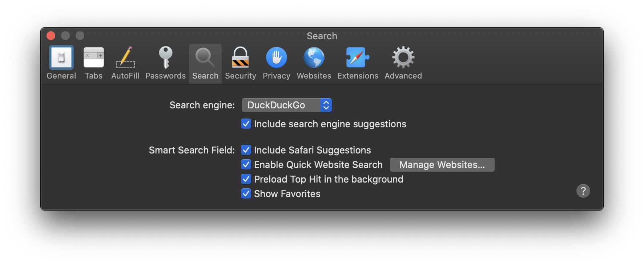
Task: Switch to the Privacy tab label
Action: (277, 76)
